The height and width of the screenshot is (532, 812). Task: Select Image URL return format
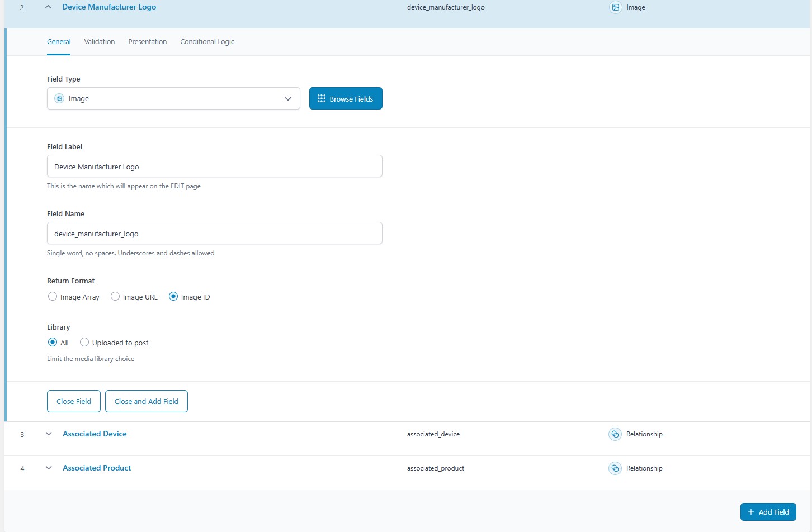[x=115, y=296]
